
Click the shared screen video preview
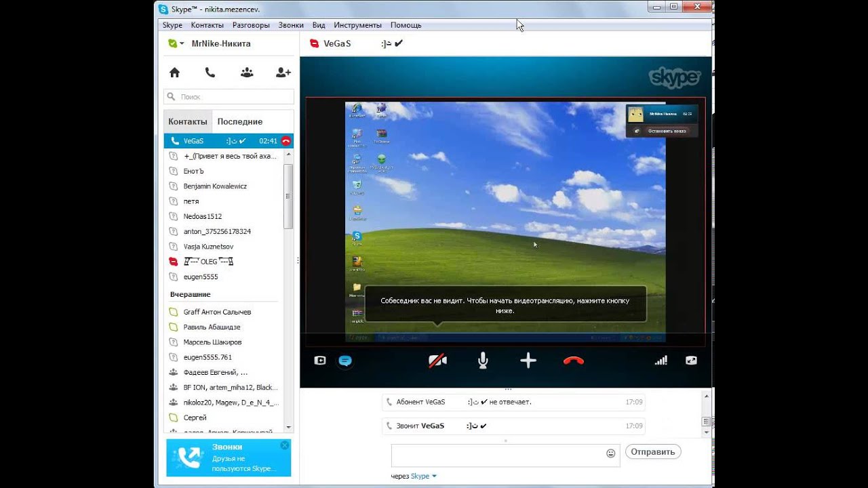coord(505,222)
